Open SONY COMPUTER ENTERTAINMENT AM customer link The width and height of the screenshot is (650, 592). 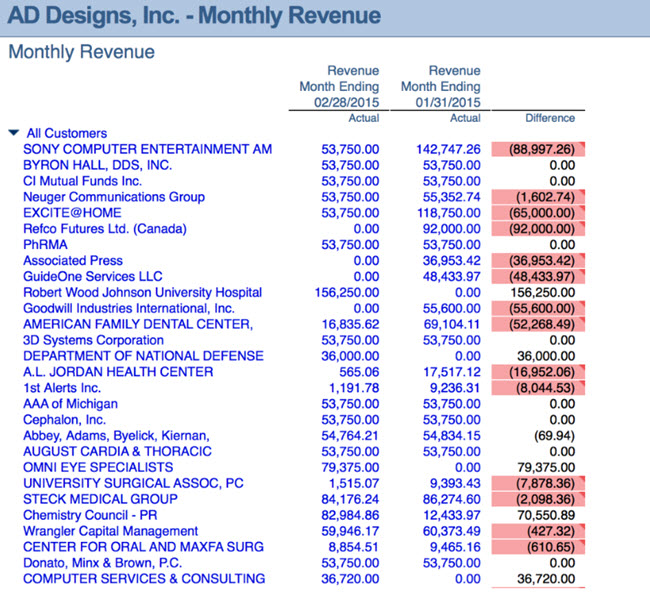[147, 149]
